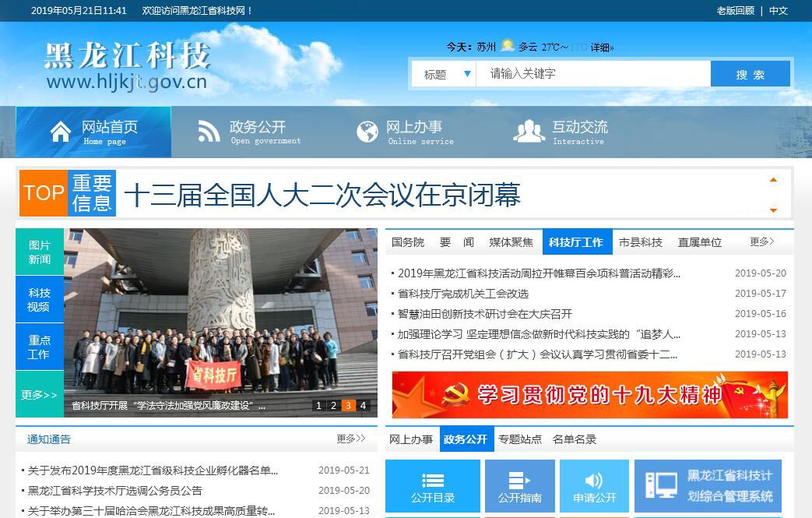Click the home icon for 网站首页
This screenshot has width=812, height=518.
[61, 132]
